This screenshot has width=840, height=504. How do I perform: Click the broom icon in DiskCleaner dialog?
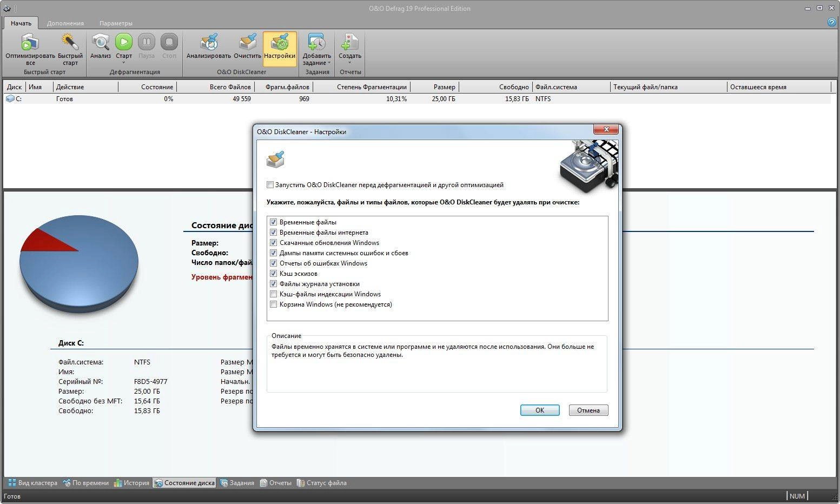point(275,159)
